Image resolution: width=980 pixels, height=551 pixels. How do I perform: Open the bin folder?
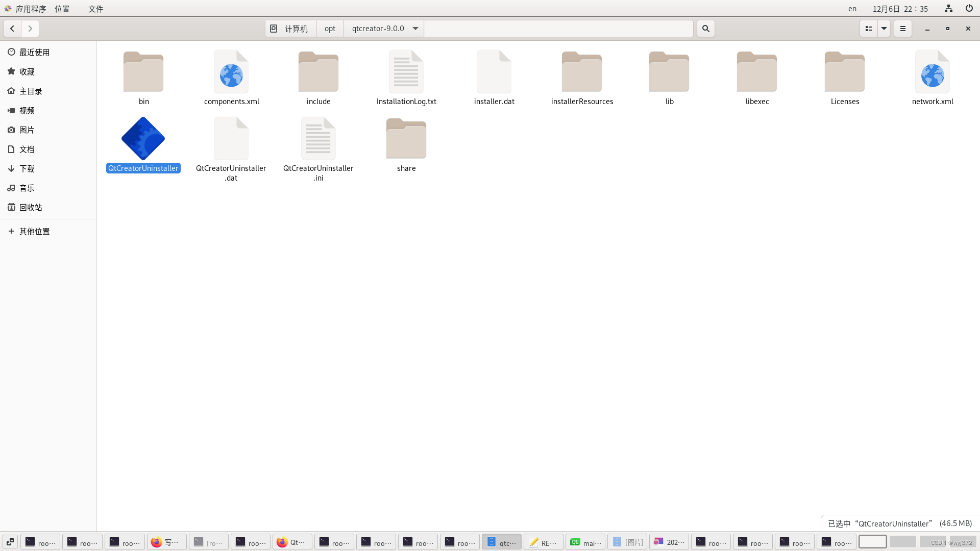pos(143,71)
